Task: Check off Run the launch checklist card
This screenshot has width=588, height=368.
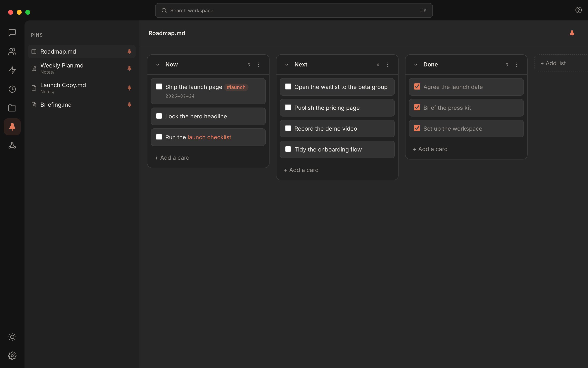Action: [x=159, y=137]
